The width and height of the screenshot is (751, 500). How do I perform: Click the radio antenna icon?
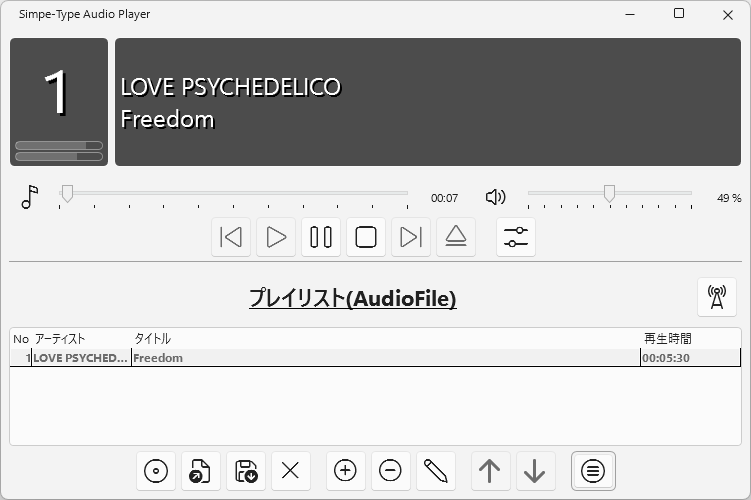click(x=716, y=297)
